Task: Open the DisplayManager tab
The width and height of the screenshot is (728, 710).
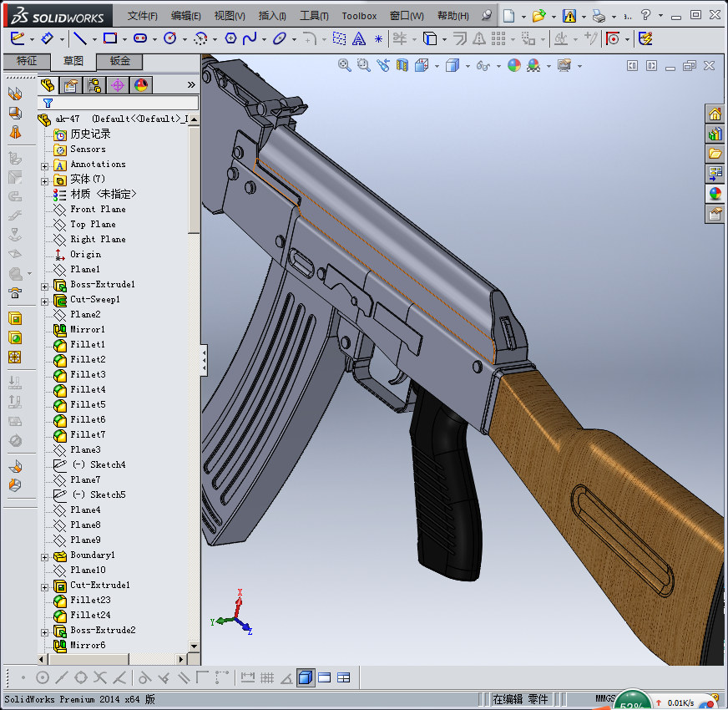Action: tap(141, 85)
